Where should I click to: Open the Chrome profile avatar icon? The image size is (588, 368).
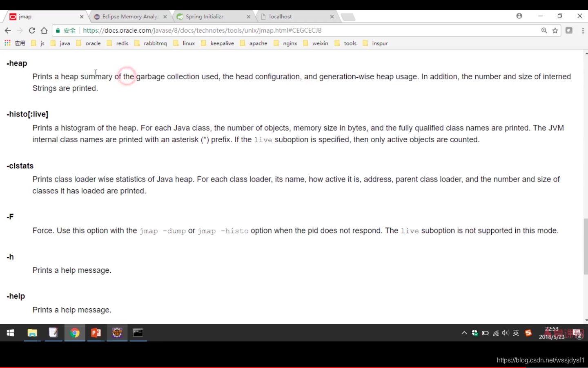519,16
